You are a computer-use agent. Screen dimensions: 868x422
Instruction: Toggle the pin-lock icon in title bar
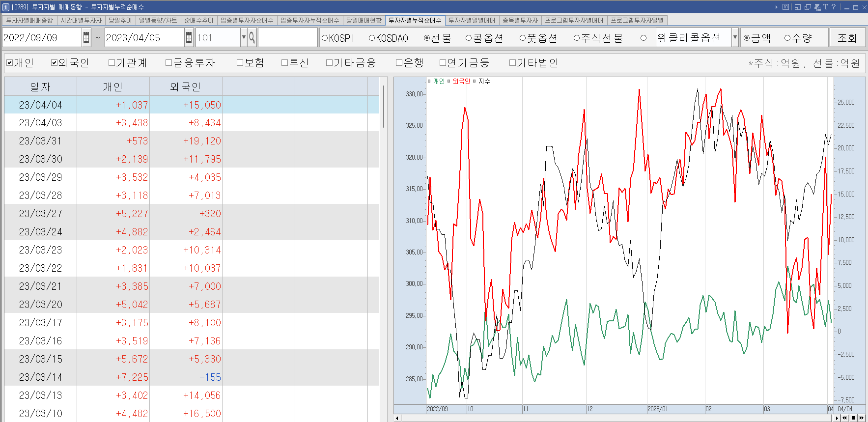(817, 7)
